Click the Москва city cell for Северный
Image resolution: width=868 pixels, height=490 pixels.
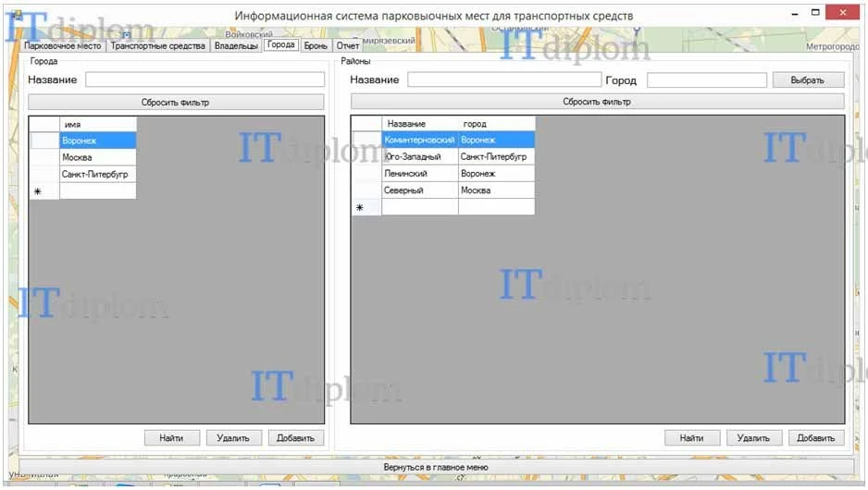point(497,190)
